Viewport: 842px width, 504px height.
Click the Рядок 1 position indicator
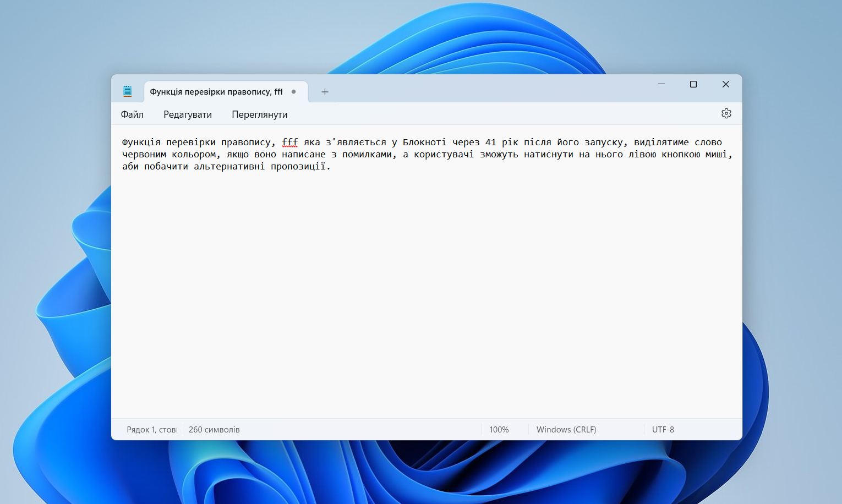152,430
